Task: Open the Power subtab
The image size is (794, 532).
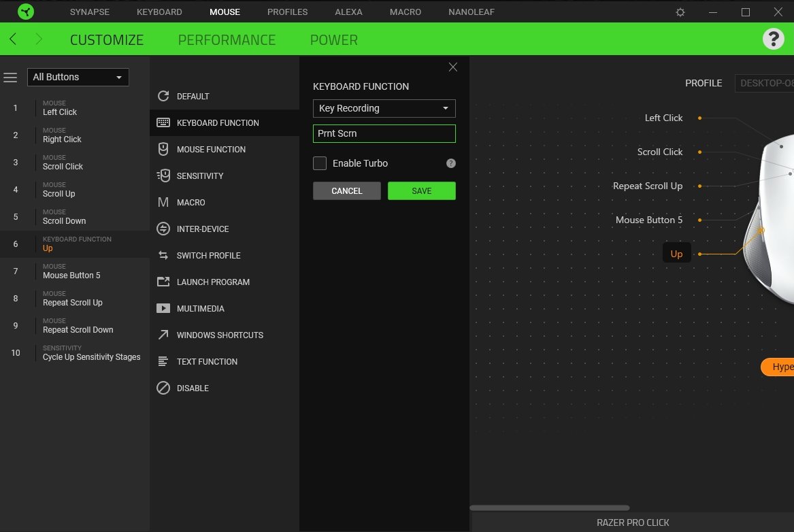Action: pyautogui.click(x=333, y=39)
